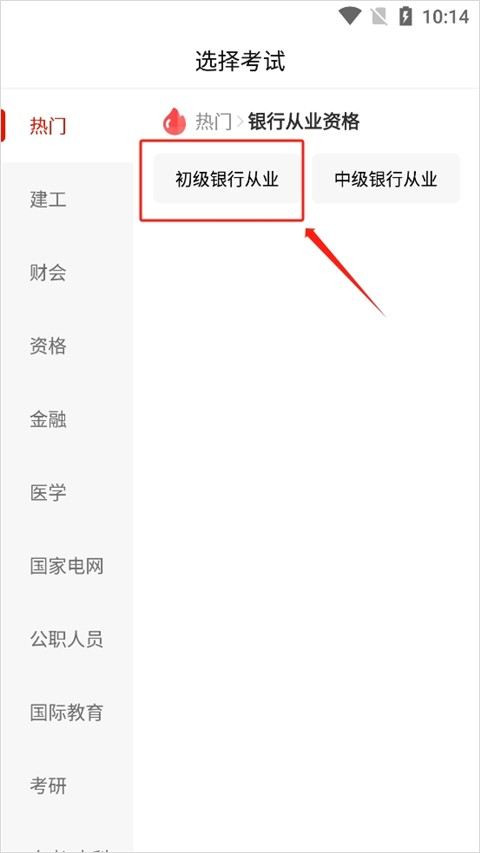Tap the 银行从业资格 breadcrumb heading

(304, 121)
